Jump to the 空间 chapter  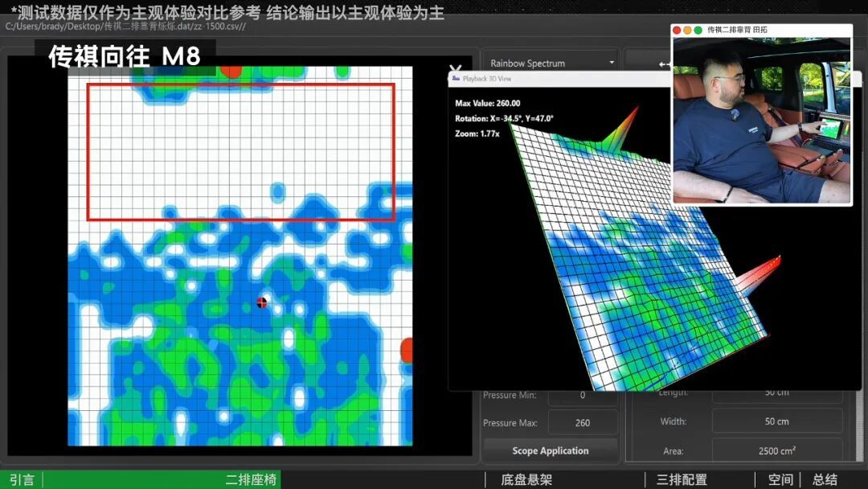click(x=780, y=479)
